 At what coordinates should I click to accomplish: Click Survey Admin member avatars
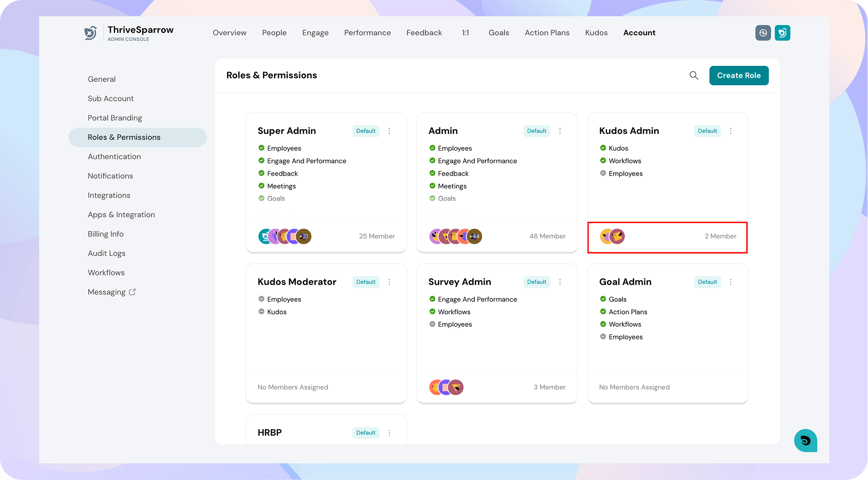click(x=446, y=387)
